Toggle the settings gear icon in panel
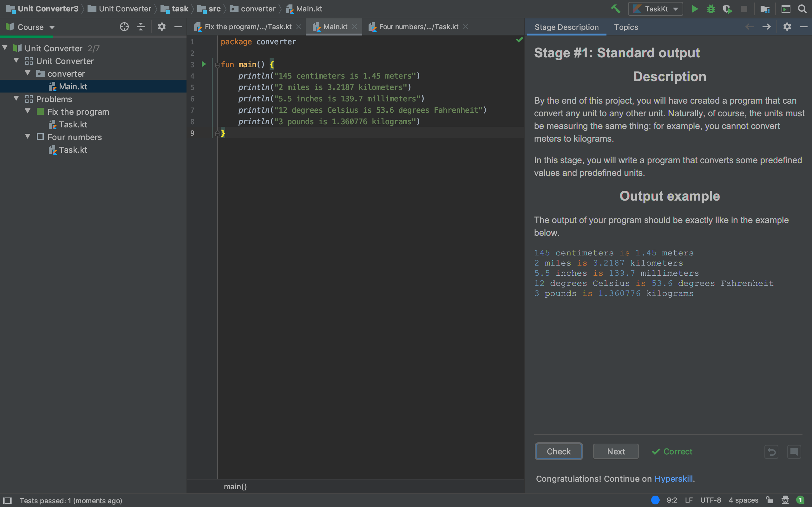 [788, 27]
